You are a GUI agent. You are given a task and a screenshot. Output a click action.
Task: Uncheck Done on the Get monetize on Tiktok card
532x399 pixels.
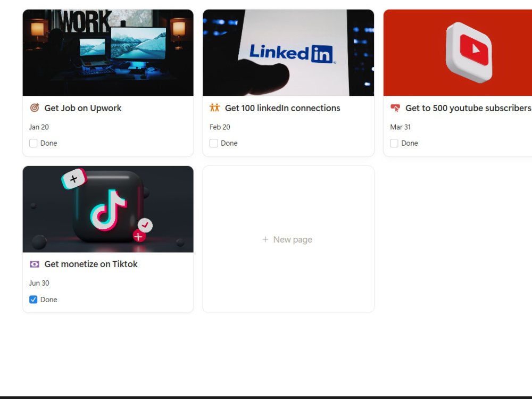tap(33, 300)
